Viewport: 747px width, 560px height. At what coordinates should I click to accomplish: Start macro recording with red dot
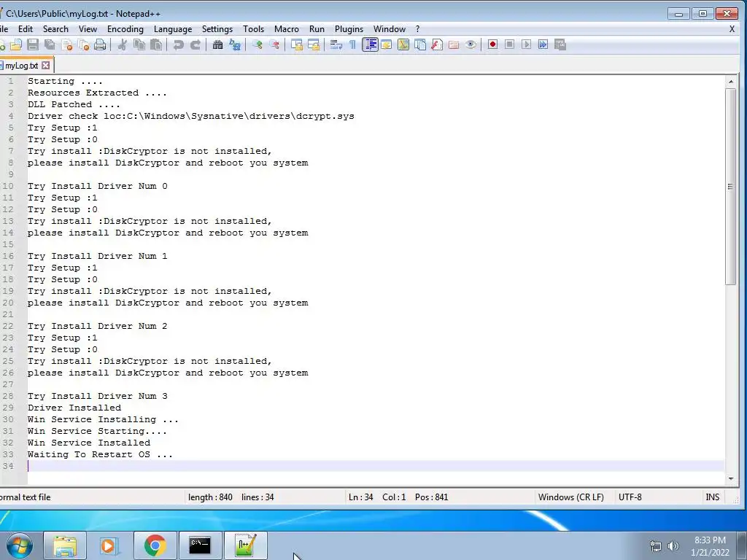pyautogui.click(x=492, y=44)
